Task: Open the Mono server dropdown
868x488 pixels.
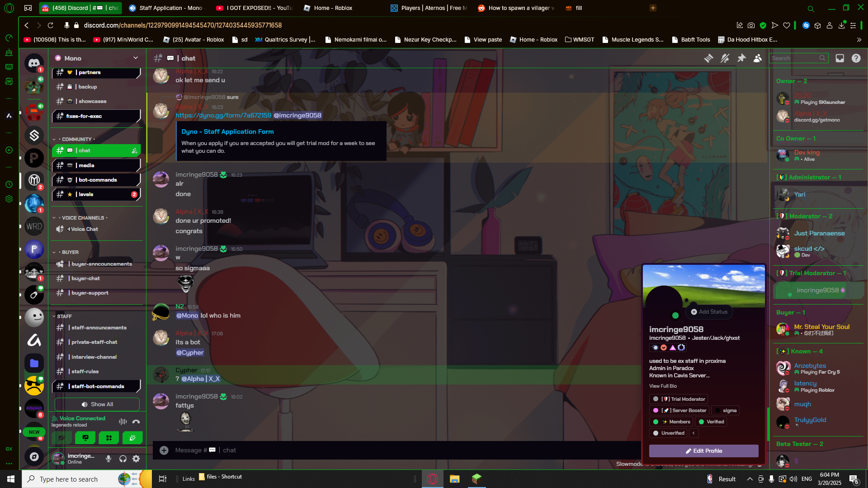Action: tap(135, 58)
